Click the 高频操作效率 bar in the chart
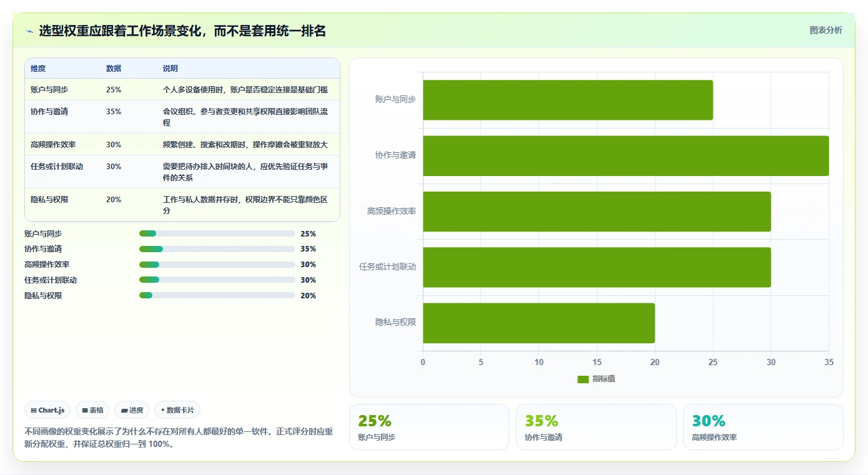This screenshot has width=868, height=475. tap(597, 212)
